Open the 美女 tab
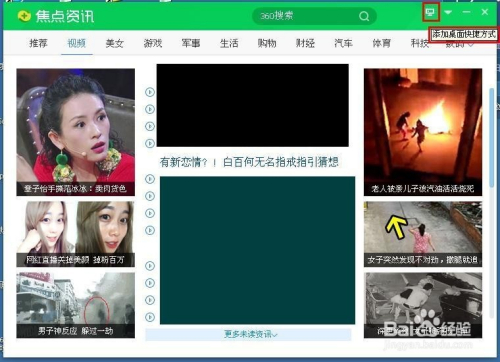The image size is (500, 362). [115, 43]
